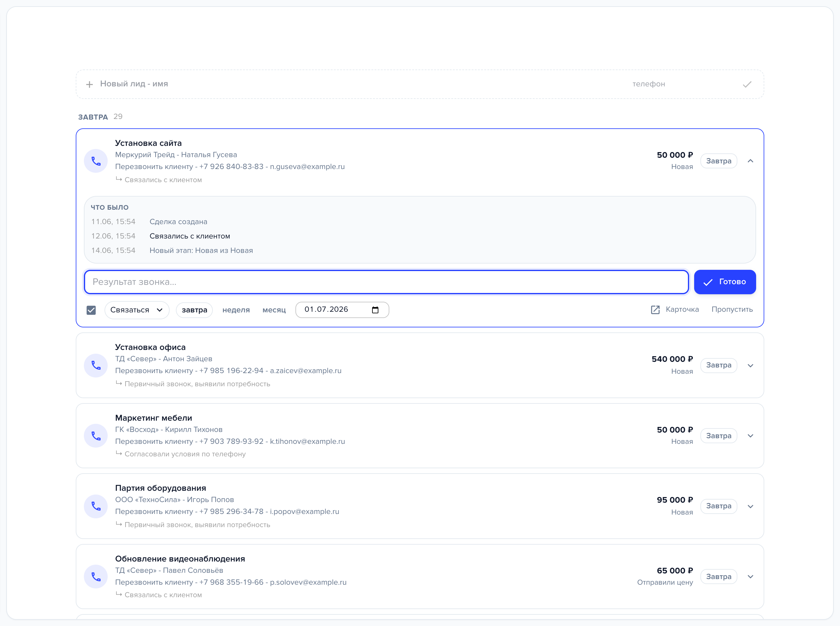
Task: Click phone icon for Установка офиса deal
Action: coord(96,365)
